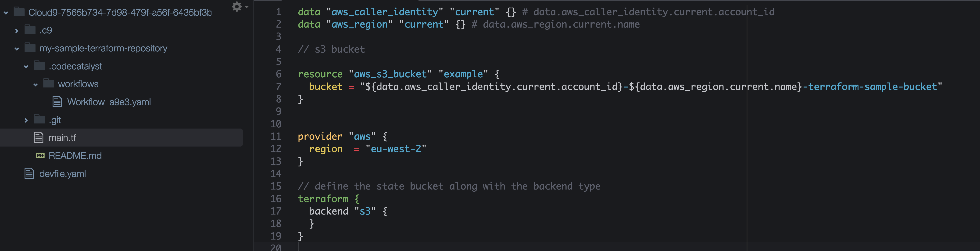Image resolution: width=980 pixels, height=251 pixels.
Task: Place cursor on the eu-west-2 region string
Action: [x=396, y=149]
